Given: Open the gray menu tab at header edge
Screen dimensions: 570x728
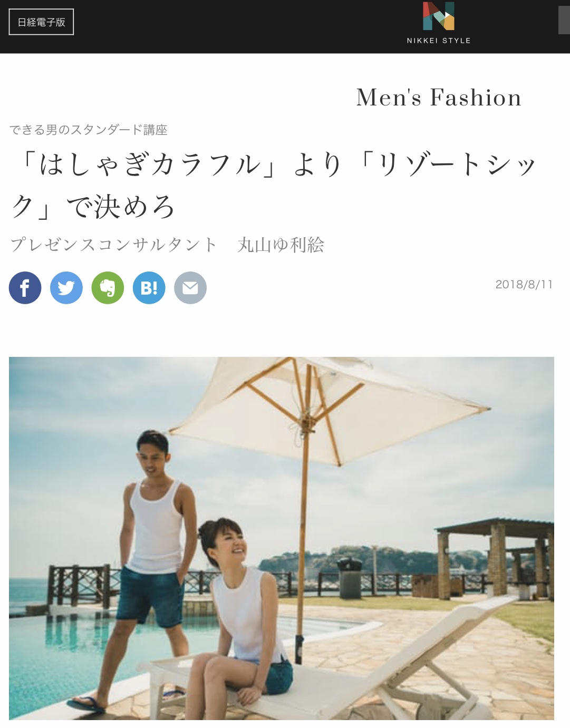Looking at the screenshot, I should [564, 20].
